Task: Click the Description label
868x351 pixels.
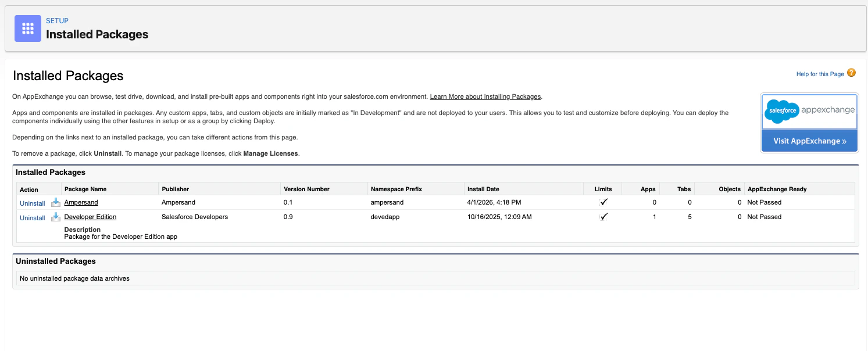Action: 82,230
